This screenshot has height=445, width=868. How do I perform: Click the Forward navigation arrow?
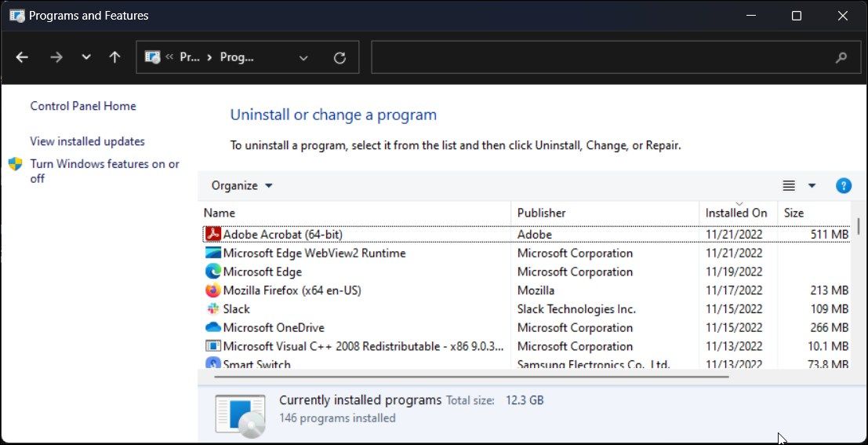coord(56,57)
